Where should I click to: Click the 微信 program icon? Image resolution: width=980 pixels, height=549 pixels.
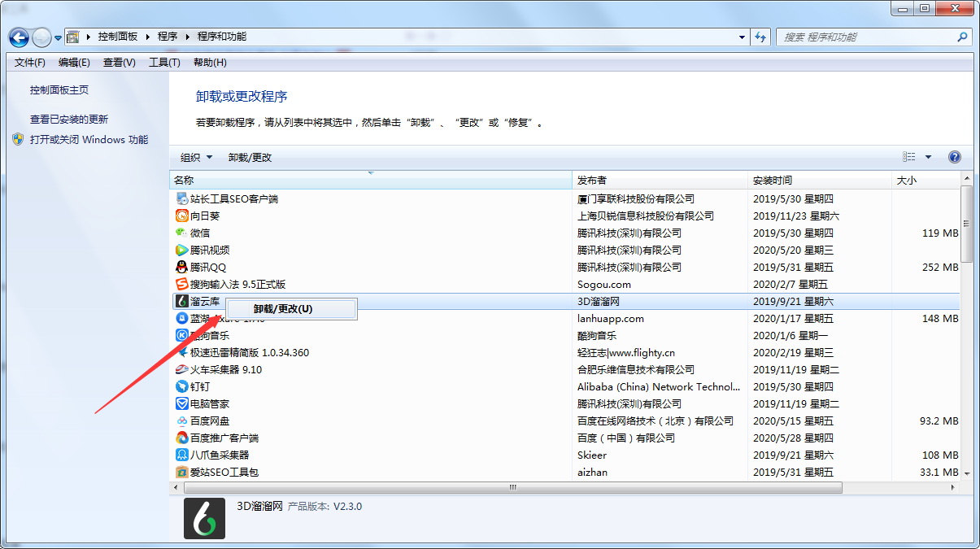(182, 233)
